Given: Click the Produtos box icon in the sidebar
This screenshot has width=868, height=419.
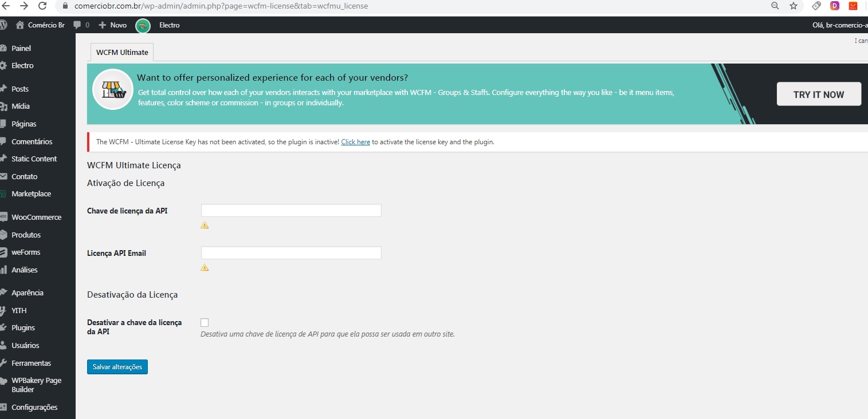Looking at the screenshot, I should tap(3, 235).
